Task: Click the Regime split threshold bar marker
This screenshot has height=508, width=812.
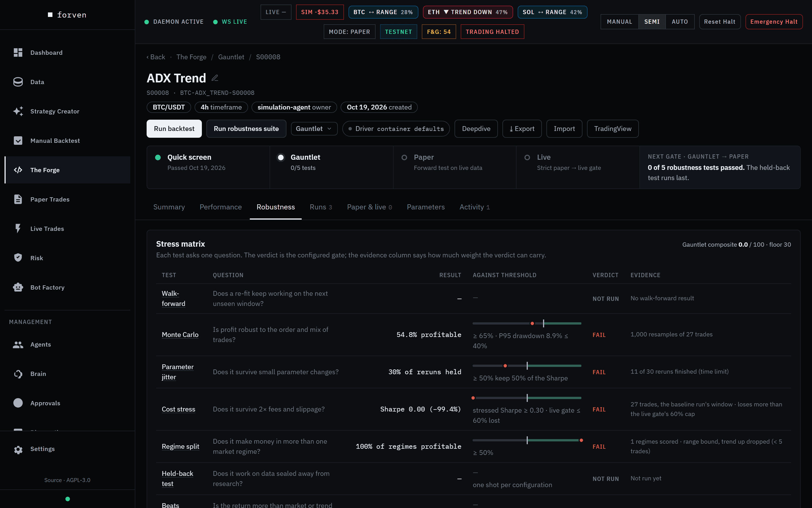Action: point(581,440)
